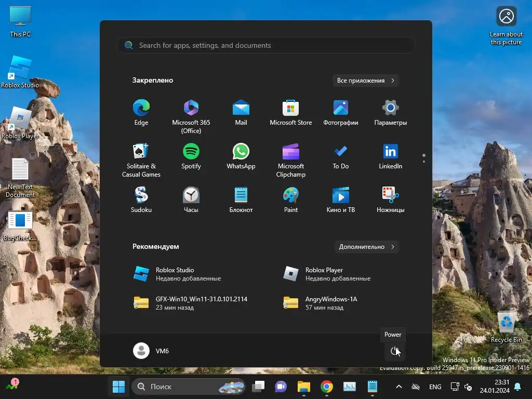The image size is (532, 399).
Task: Launch WhatsApp
Action: click(241, 156)
